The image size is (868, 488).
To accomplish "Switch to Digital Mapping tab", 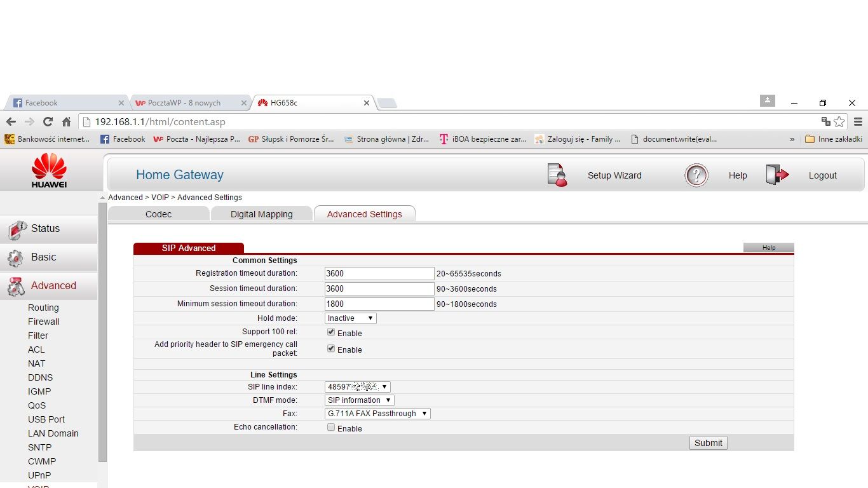I will 261,214.
